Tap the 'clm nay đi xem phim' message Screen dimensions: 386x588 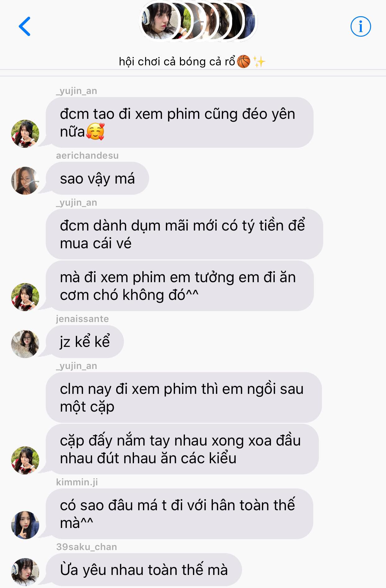184,397
